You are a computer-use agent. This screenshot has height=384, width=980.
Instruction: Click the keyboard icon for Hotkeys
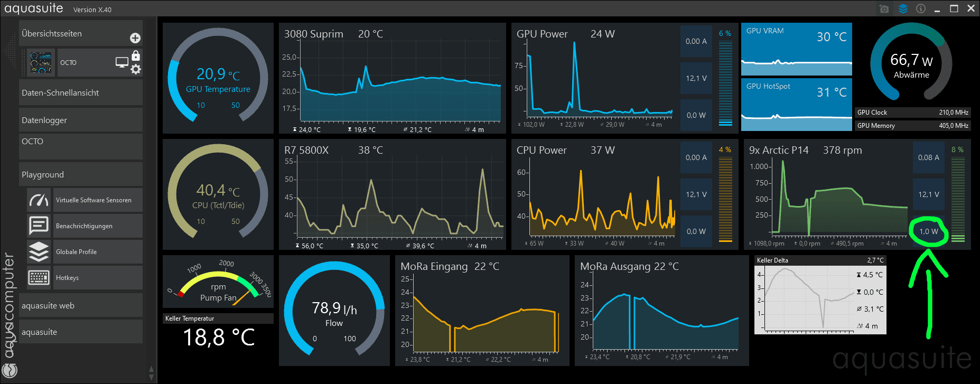(39, 278)
